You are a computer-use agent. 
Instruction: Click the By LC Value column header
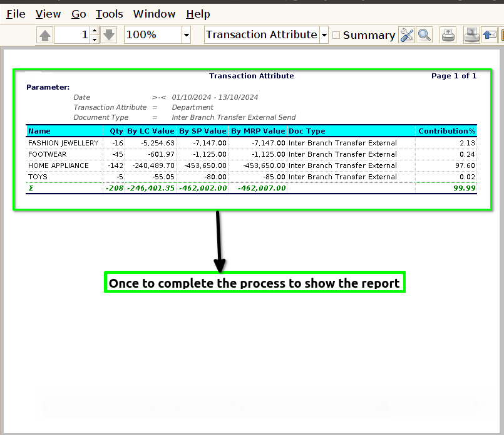pos(151,131)
